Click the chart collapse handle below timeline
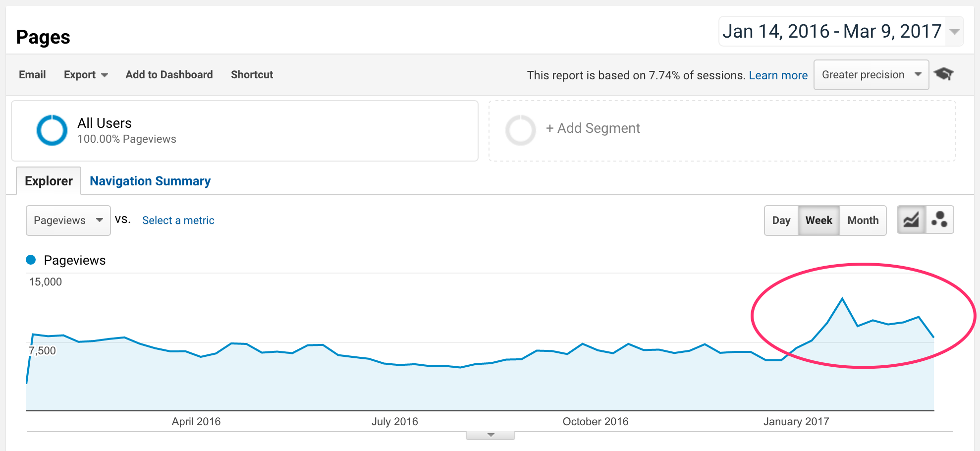 [490, 435]
